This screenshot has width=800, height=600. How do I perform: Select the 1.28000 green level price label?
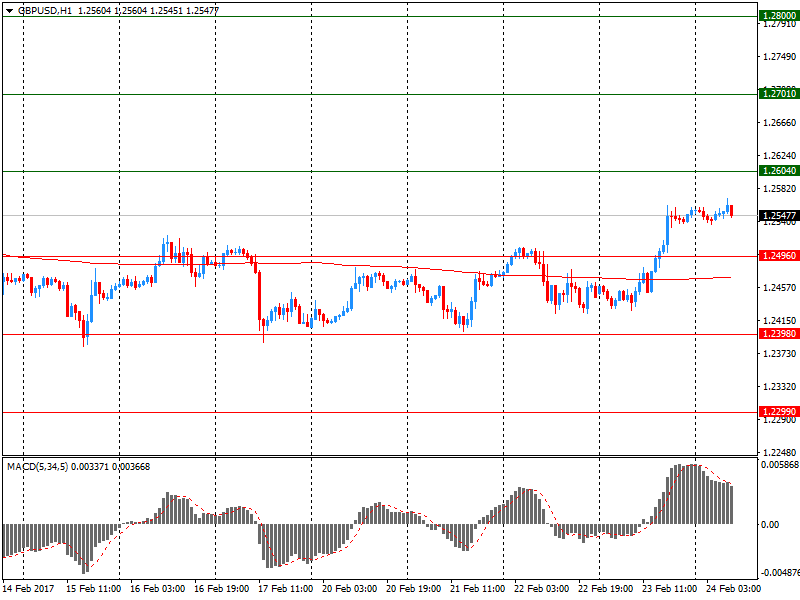(x=779, y=16)
